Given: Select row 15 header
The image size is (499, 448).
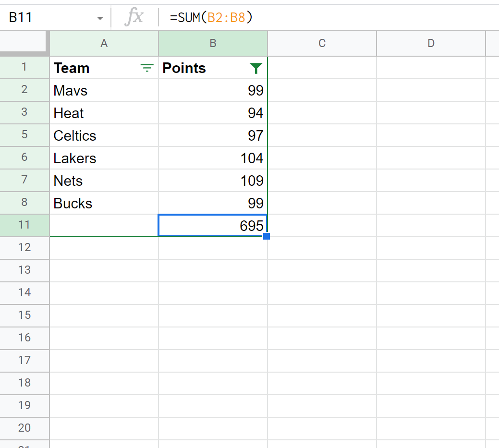Looking at the screenshot, I should pos(24,315).
